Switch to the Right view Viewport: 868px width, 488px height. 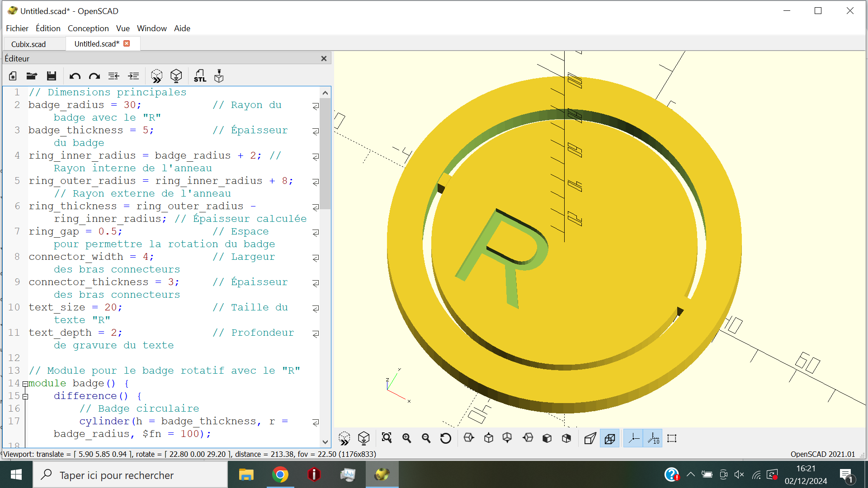[469, 438]
